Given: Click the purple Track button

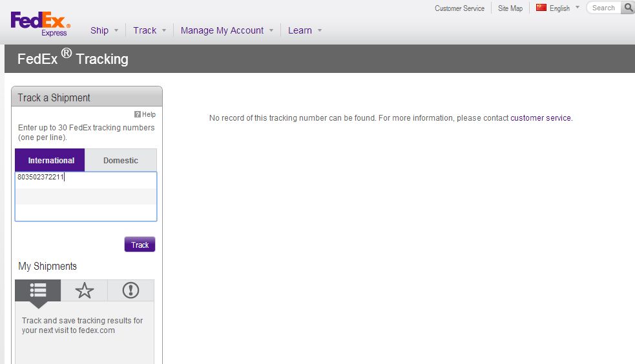Looking at the screenshot, I should point(140,245).
